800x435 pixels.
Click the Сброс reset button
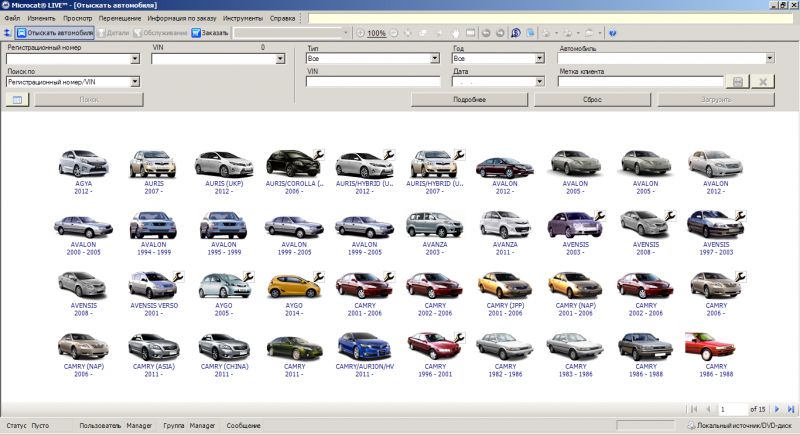[592, 99]
